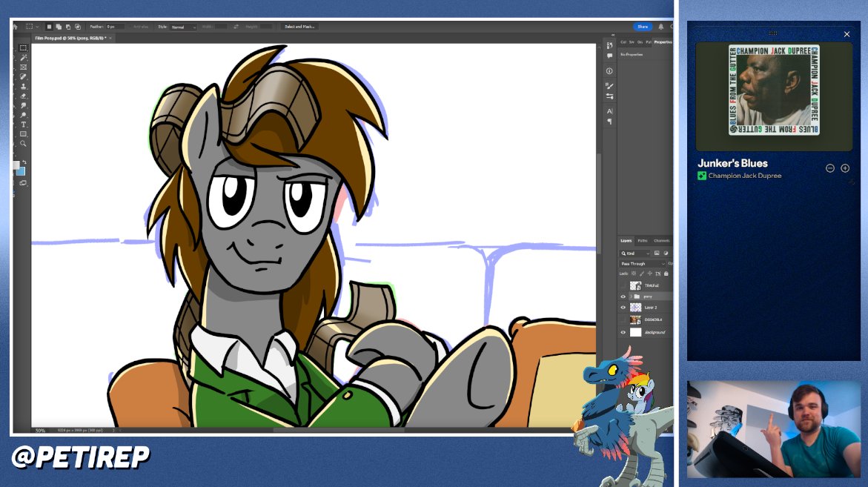Expand the pony layer group

click(631, 296)
